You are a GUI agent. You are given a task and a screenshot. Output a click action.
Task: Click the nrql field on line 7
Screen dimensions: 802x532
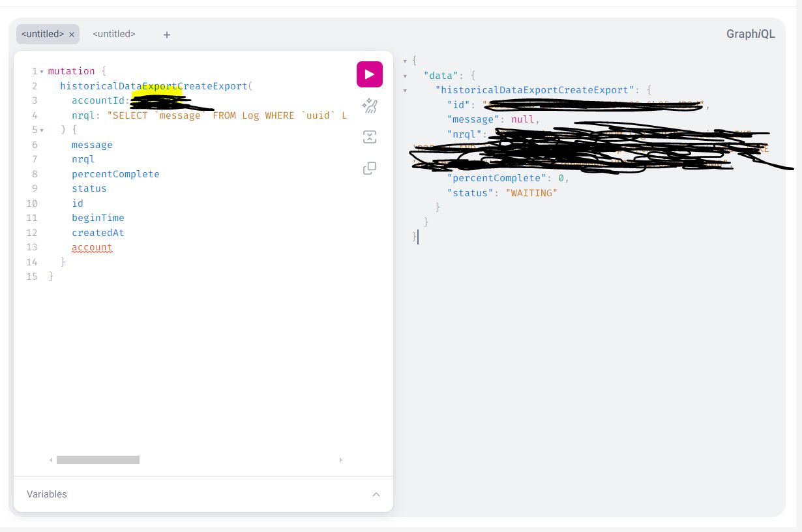pyautogui.click(x=83, y=159)
